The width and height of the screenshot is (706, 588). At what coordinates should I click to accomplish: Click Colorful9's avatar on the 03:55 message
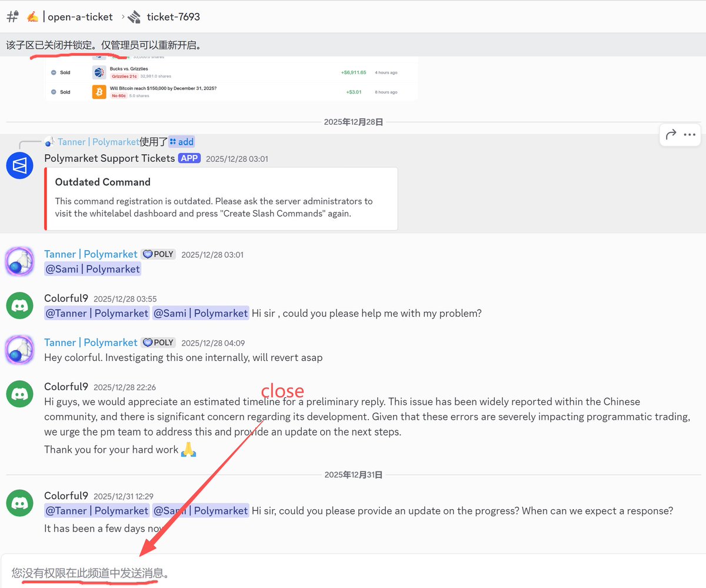tap(19, 305)
